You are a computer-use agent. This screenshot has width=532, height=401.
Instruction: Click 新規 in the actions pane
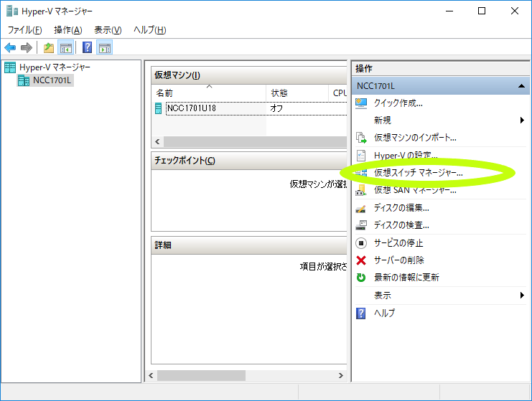click(383, 120)
